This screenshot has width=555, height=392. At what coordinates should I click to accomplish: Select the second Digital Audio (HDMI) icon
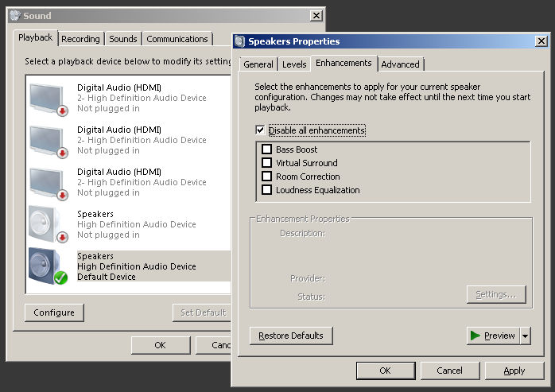[47, 139]
